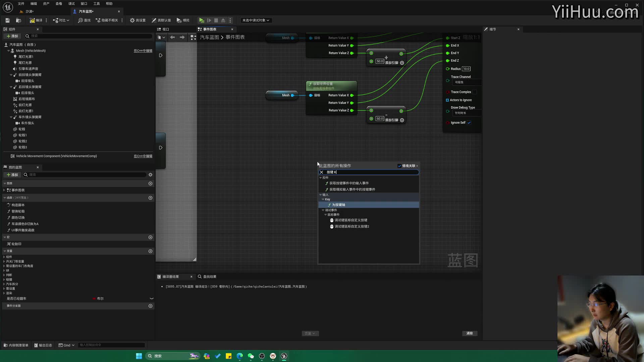Expand the 汽车拆分 variable category
The width and height of the screenshot is (644, 362).
4,284
